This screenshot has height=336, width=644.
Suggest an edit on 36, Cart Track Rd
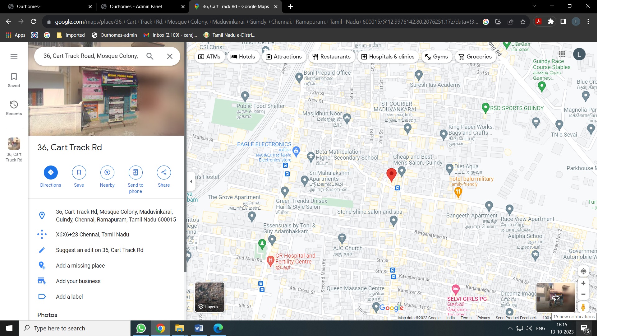(x=107, y=250)
